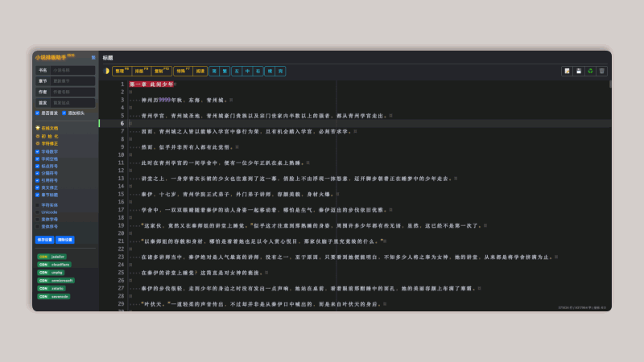This screenshot has width=644, height=362.
Task: Toggle the 添加标头 checkbox
Action: [x=64, y=113]
